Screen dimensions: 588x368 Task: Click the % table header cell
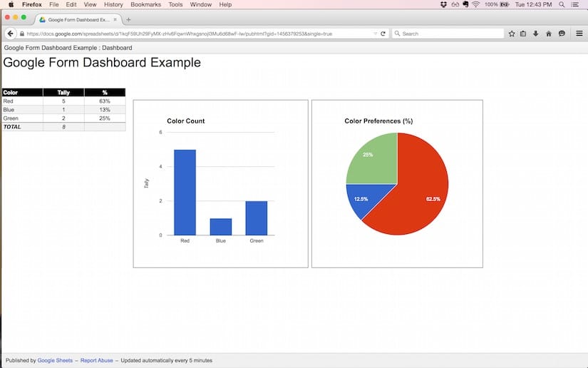pyautogui.click(x=105, y=93)
